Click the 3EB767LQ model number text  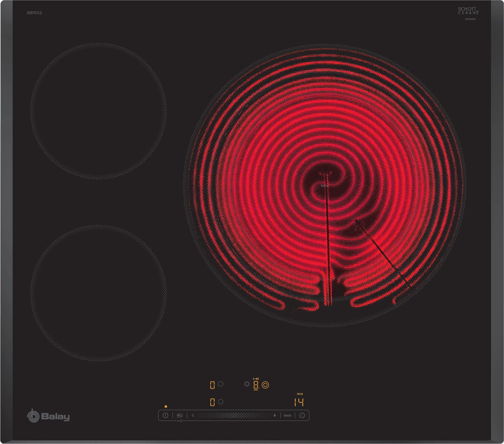coord(34,13)
